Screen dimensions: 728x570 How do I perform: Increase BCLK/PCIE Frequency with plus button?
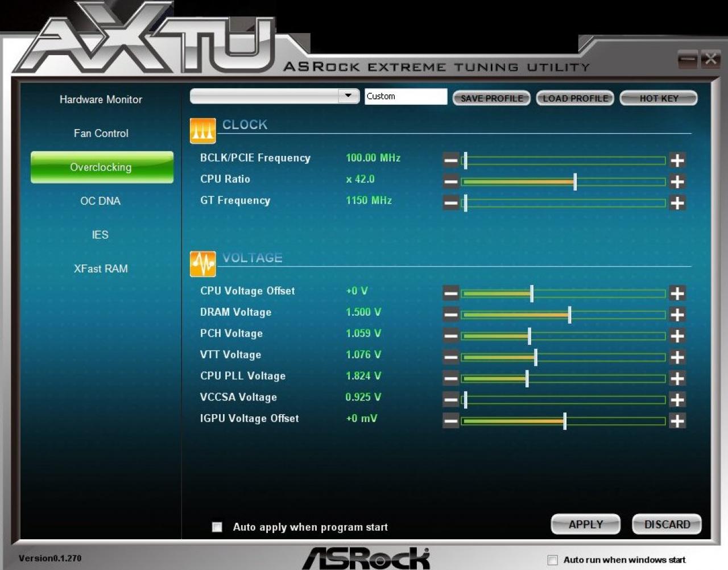click(677, 160)
